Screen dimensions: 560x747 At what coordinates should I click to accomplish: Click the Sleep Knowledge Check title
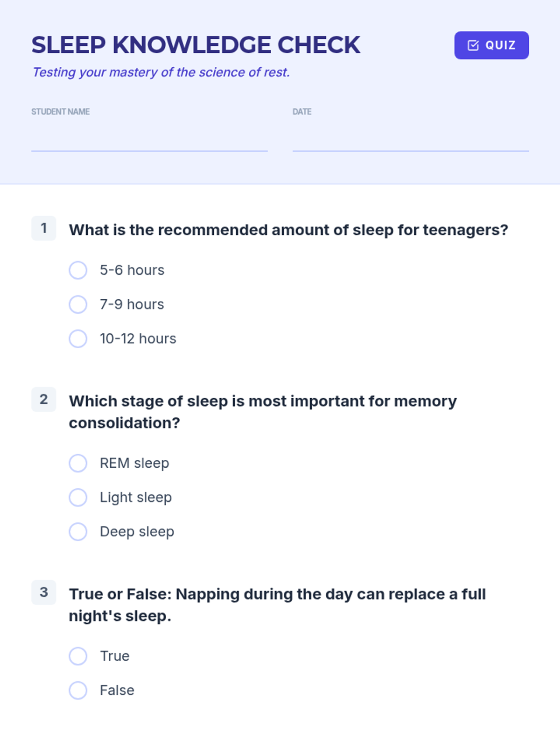click(x=196, y=45)
